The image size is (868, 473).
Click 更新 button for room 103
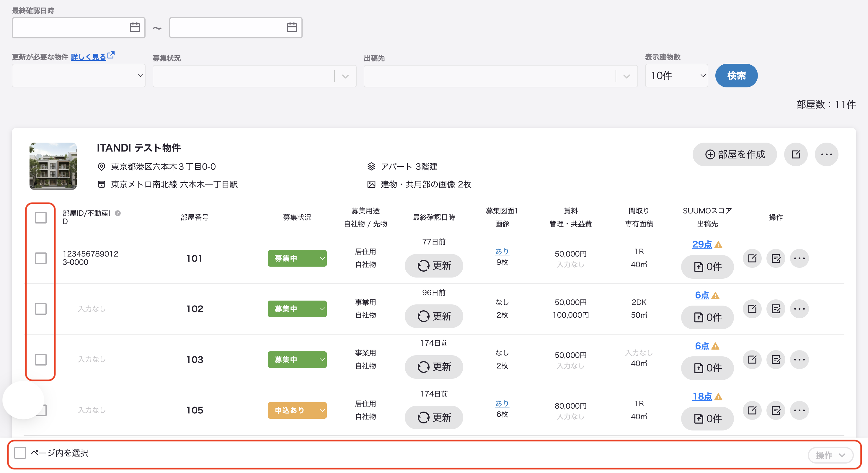coord(434,367)
